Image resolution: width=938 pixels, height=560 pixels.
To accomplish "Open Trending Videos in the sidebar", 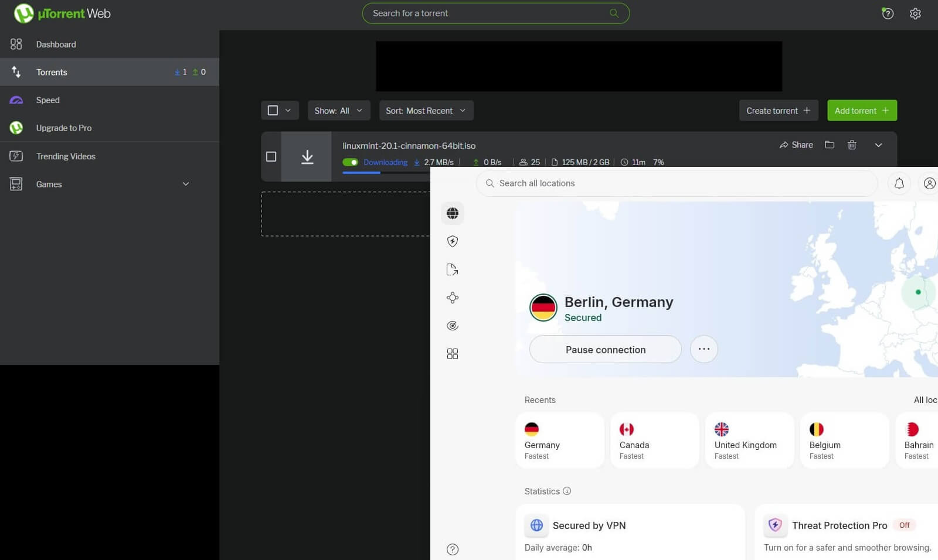I will [x=65, y=156].
